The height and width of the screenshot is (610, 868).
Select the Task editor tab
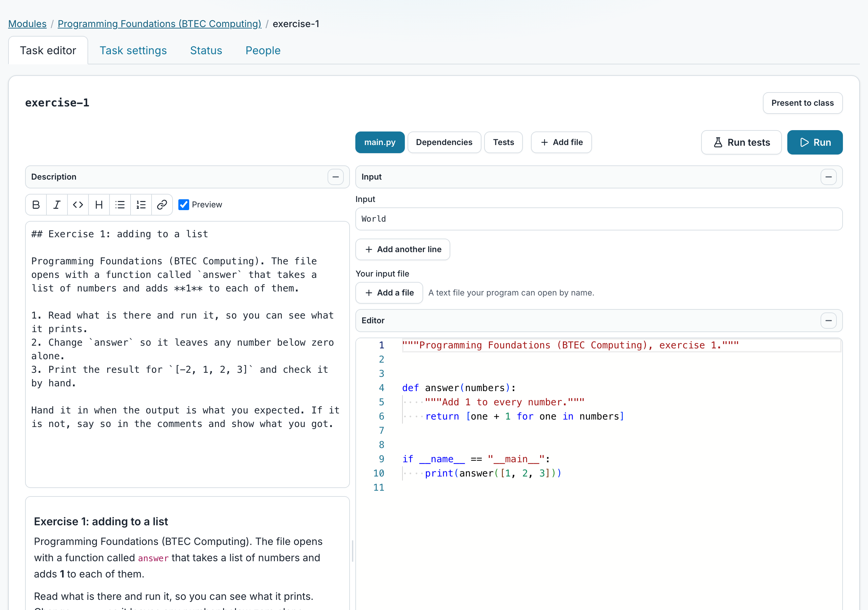[48, 50]
